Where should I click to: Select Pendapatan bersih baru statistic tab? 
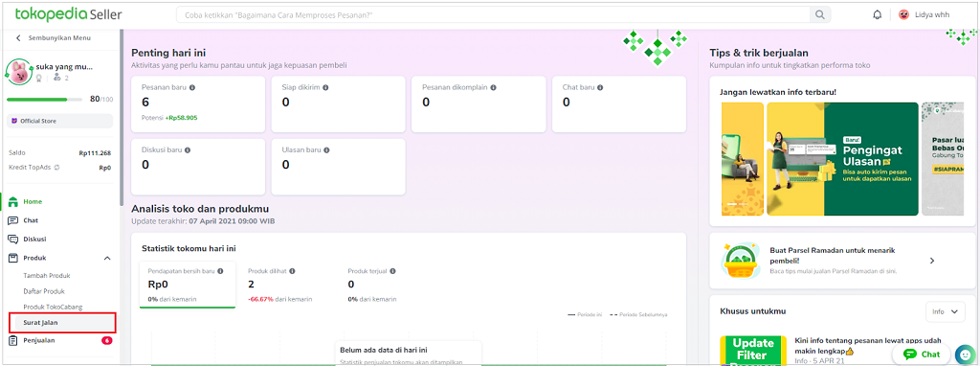coord(188,286)
